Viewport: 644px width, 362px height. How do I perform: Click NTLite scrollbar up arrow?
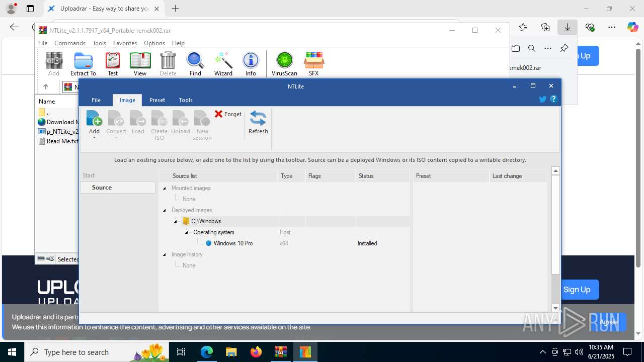[555, 171]
